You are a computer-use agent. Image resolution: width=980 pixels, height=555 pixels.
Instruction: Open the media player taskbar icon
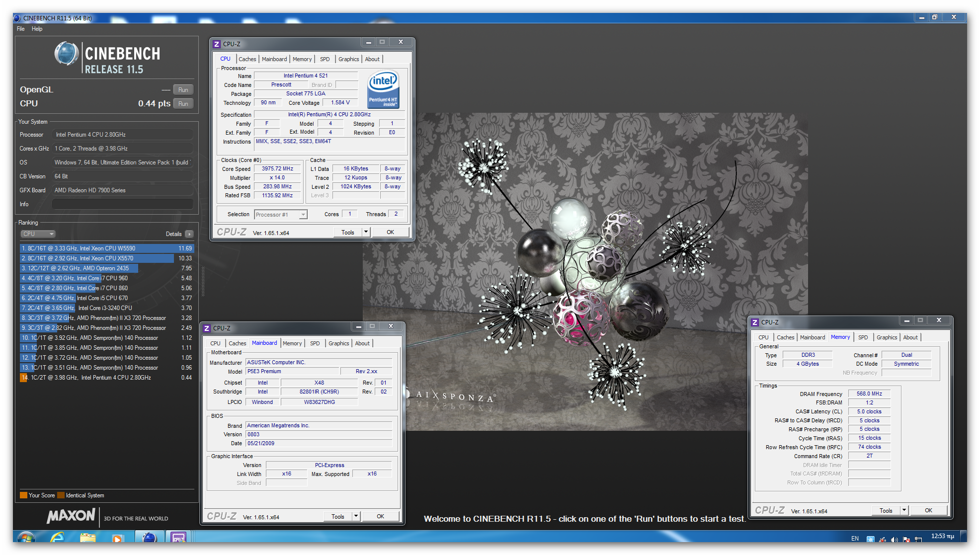(117, 538)
